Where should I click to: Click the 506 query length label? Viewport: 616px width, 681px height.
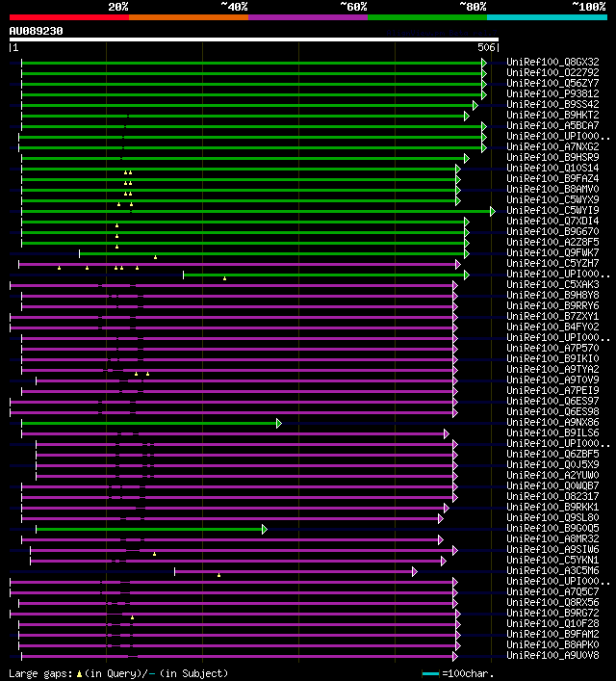pyautogui.click(x=486, y=48)
